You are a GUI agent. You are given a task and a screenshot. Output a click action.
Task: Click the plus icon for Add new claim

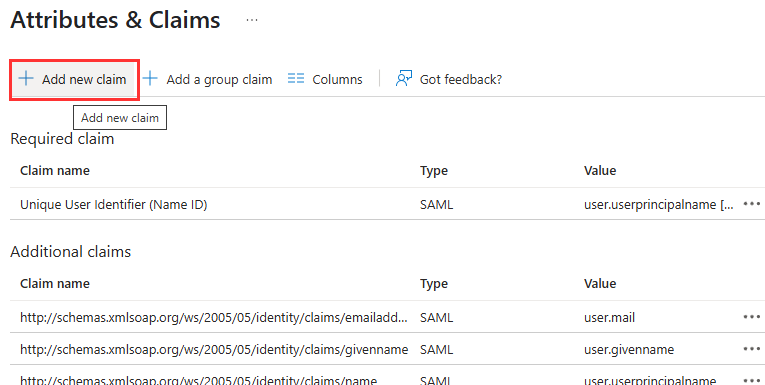click(25, 79)
